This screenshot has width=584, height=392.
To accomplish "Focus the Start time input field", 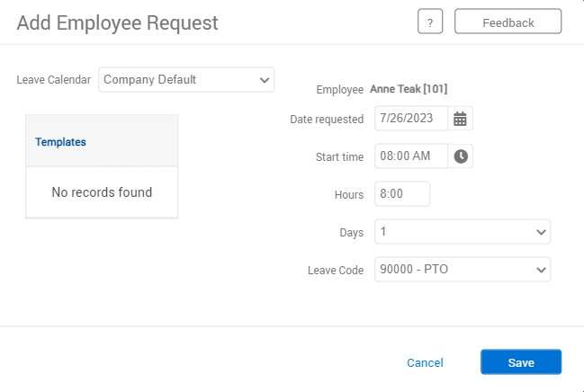I will pos(410,156).
